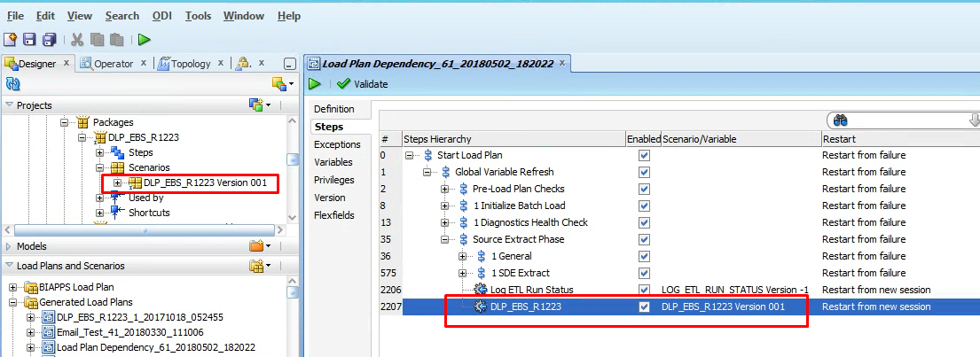Click the New document toolbar icon
Screen dimensions: 980x357
(x=11, y=39)
